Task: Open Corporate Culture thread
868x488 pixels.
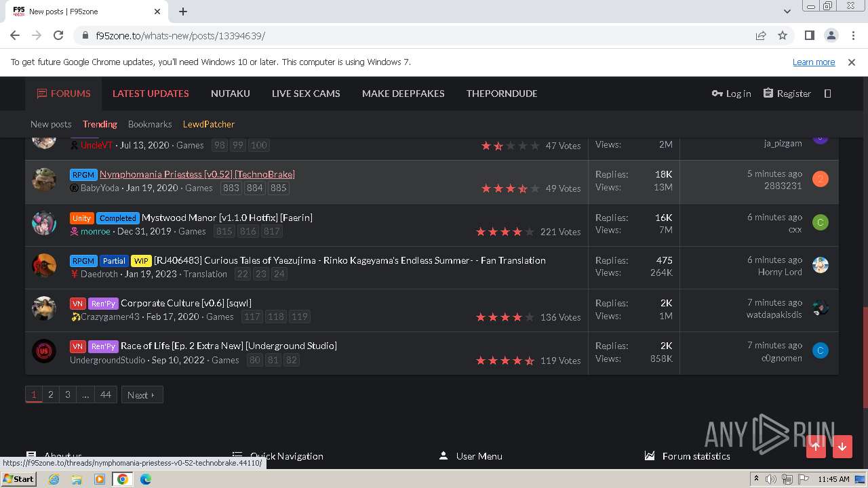Action: (186, 303)
